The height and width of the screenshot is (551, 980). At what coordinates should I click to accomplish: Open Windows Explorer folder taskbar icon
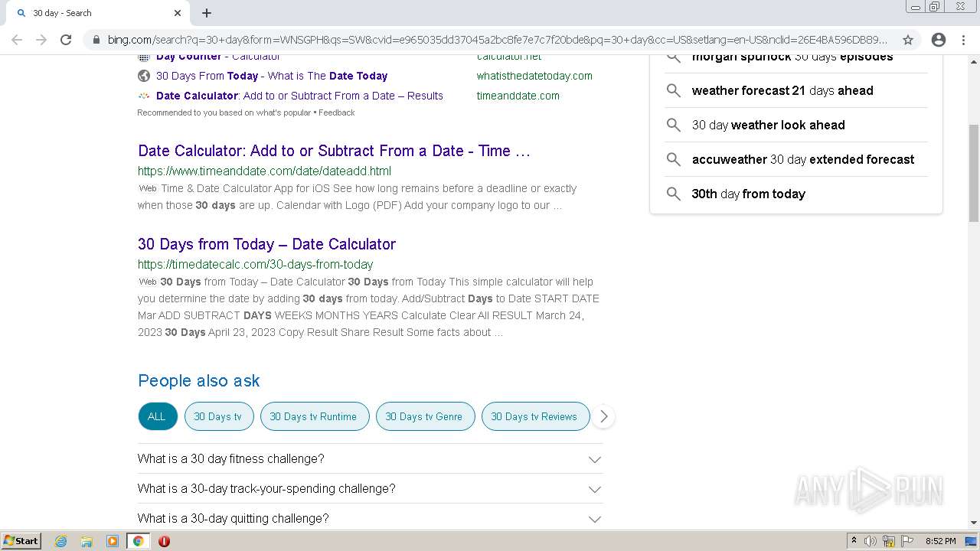coord(87,541)
